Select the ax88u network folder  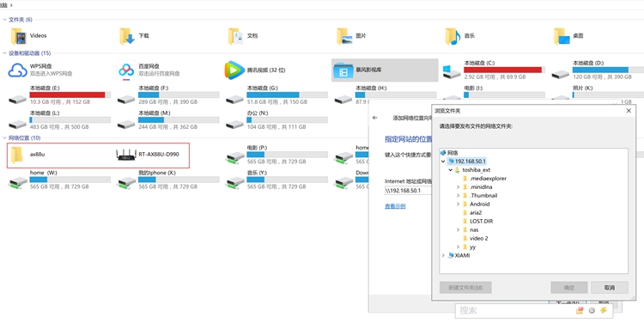tap(18, 155)
